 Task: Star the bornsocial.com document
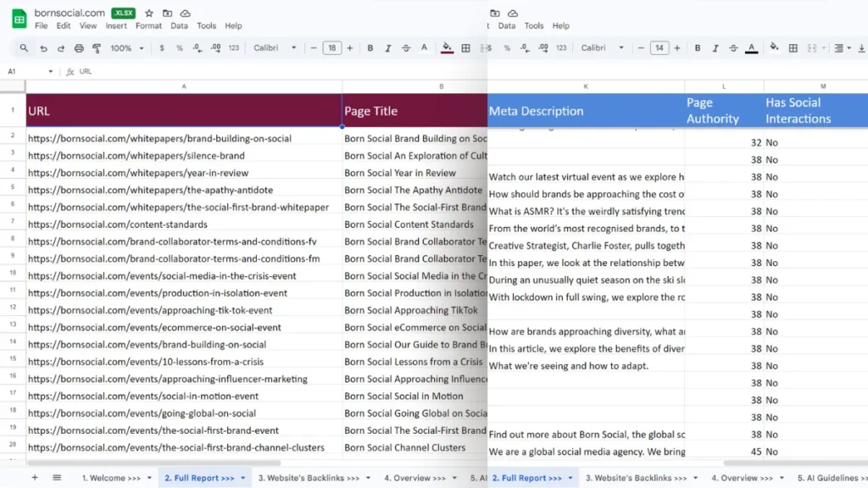pos(149,14)
